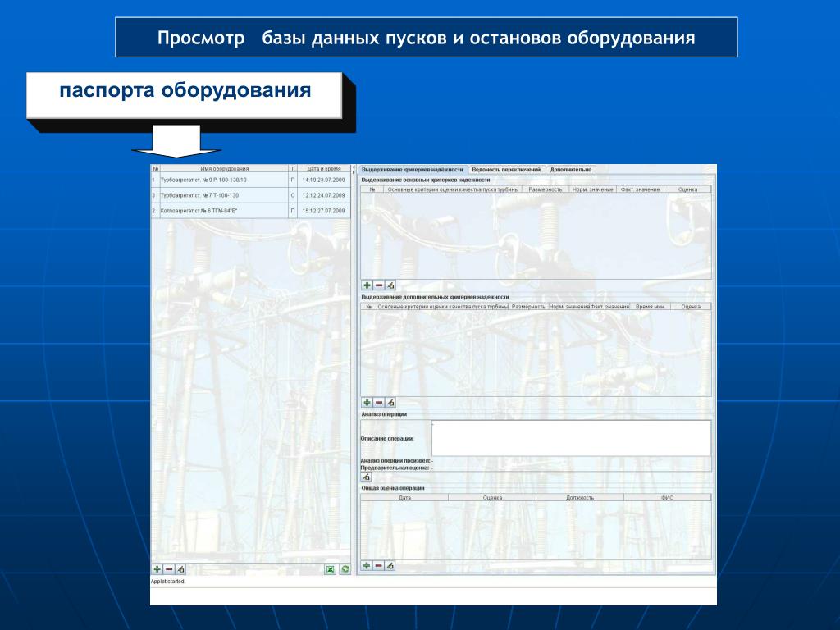840x630 pixels.
Task: Switch to the Ведомость переключений tab
Action: pyautogui.click(x=506, y=169)
